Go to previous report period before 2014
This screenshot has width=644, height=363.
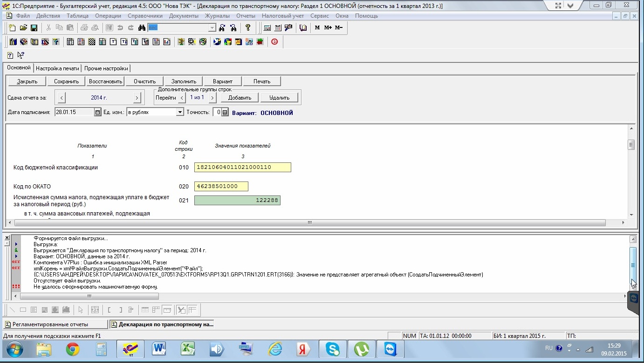click(x=62, y=98)
